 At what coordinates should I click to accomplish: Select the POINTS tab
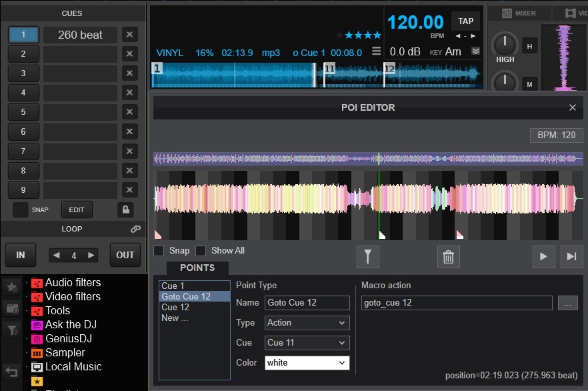[197, 268]
